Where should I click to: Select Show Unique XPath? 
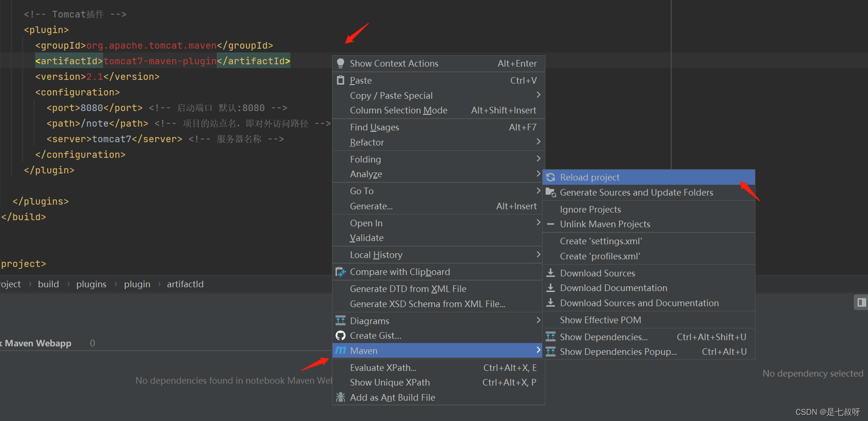(x=438, y=382)
